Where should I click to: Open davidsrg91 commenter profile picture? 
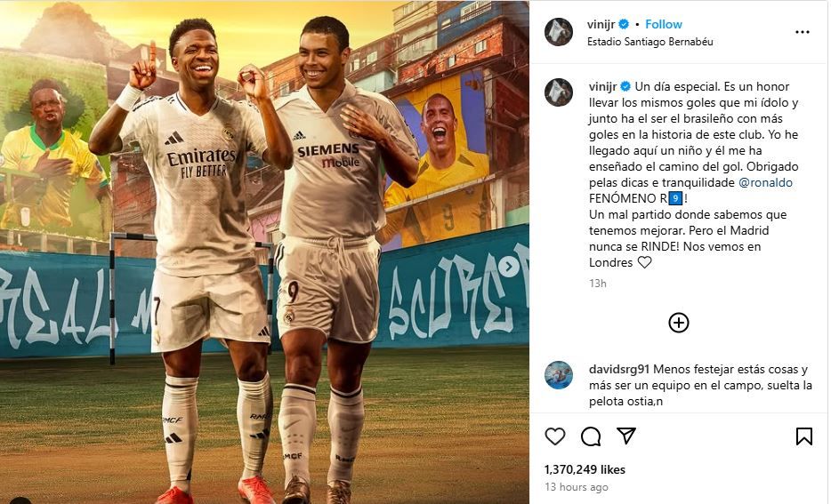(x=559, y=375)
